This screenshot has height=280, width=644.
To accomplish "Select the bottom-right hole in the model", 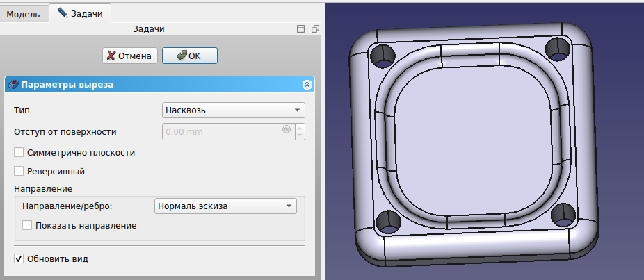I will 562,216.
